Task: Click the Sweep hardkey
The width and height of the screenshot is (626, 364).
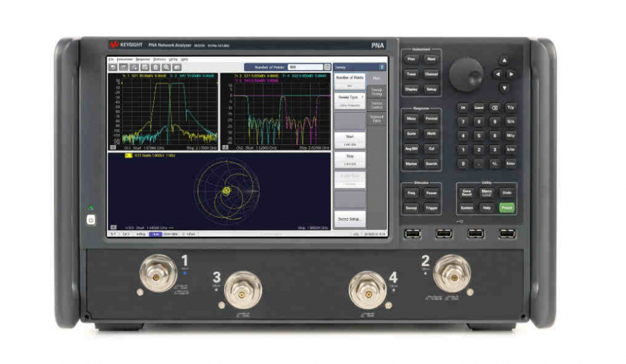Action: pos(411,208)
